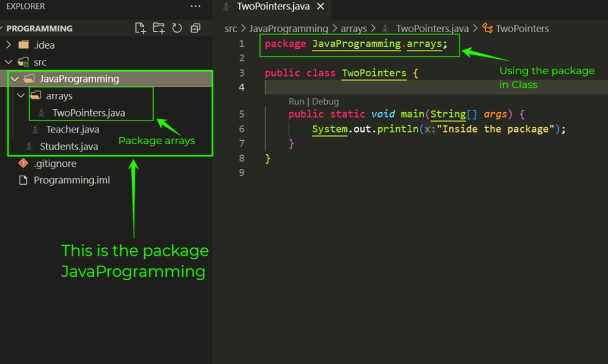Image resolution: width=608 pixels, height=364 pixels.
Task: Click the arrays breadcrumb
Action: click(x=354, y=29)
